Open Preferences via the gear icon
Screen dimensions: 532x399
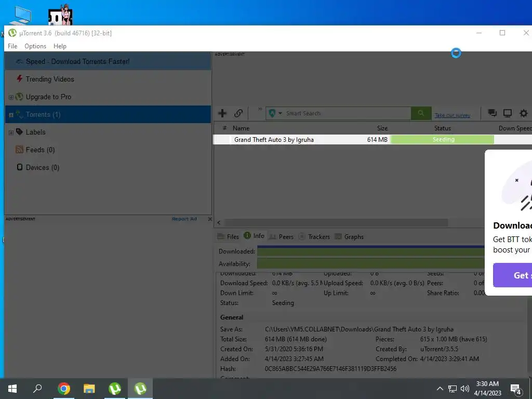point(524,113)
